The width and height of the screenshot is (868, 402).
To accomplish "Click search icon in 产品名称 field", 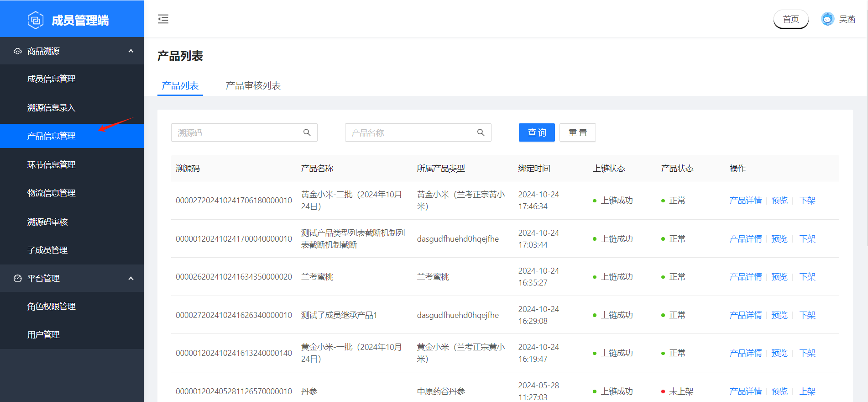I will click(481, 132).
